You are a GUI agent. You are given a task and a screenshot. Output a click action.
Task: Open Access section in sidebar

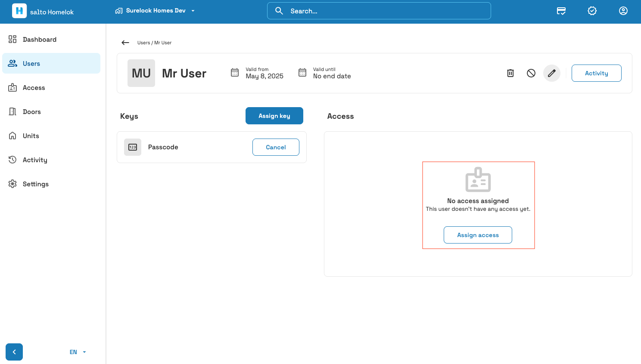(51, 87)
